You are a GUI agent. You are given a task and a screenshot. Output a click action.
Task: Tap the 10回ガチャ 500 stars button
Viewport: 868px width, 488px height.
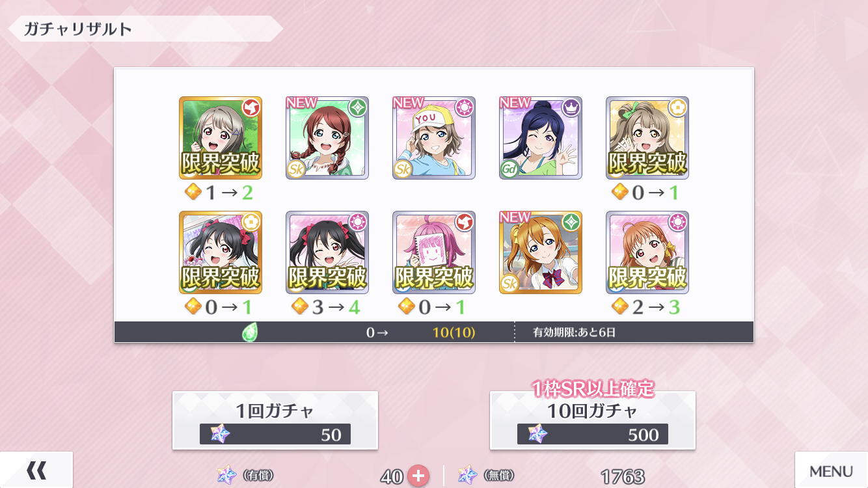click(593, 420)
